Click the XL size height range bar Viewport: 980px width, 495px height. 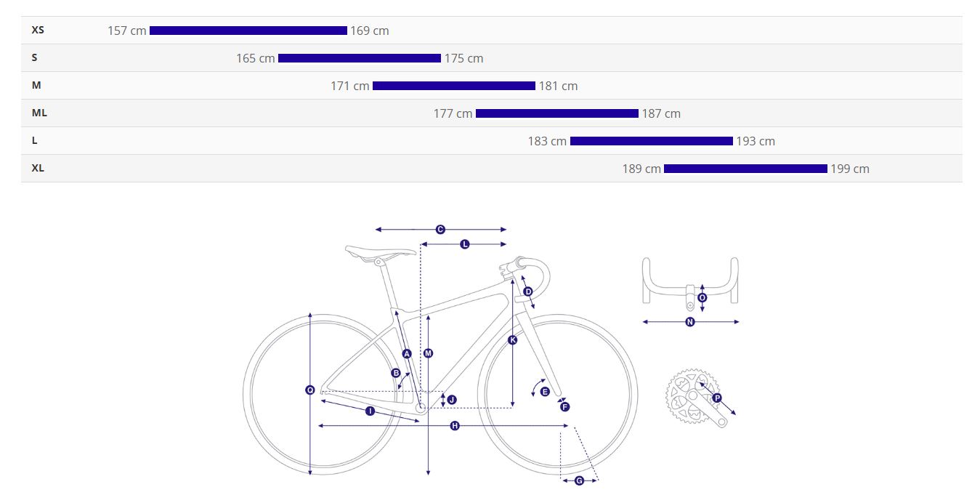(745, 169)
